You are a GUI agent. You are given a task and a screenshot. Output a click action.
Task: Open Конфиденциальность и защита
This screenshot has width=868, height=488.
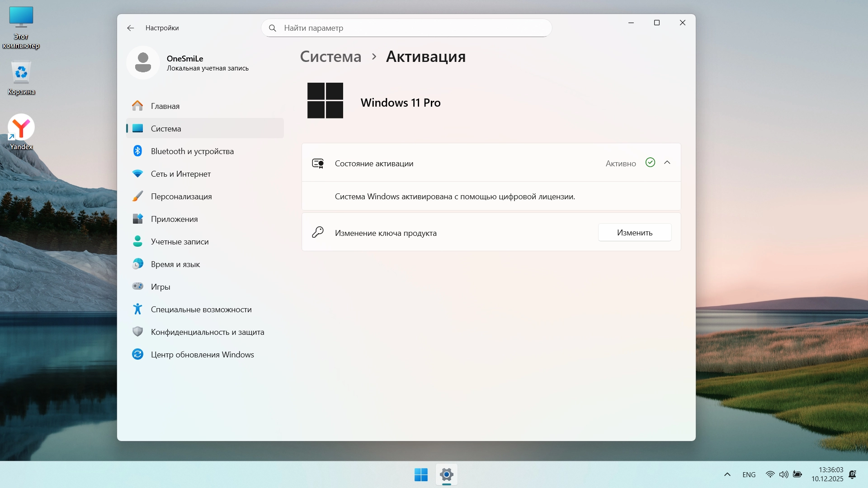point(207,332)
